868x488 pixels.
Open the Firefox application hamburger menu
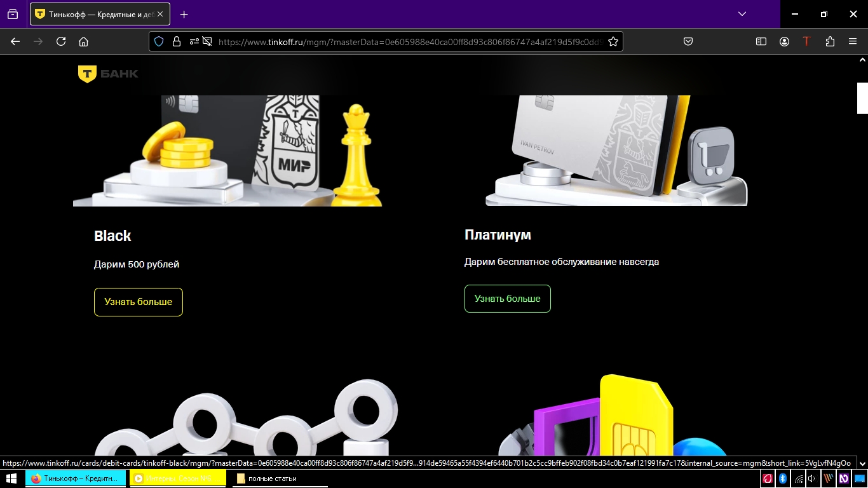[x=853, y=41]
